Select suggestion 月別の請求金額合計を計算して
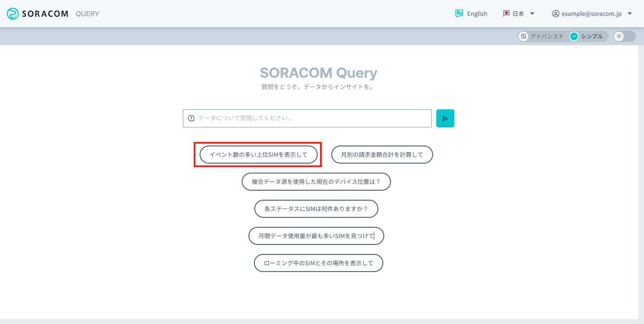644x324 pixels. coord(382,155)
